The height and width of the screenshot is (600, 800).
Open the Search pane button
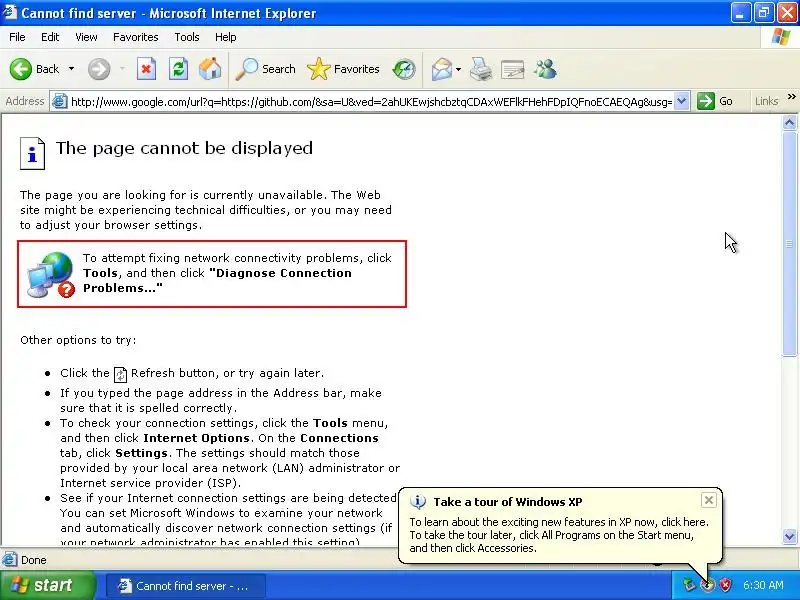[265, 69]
